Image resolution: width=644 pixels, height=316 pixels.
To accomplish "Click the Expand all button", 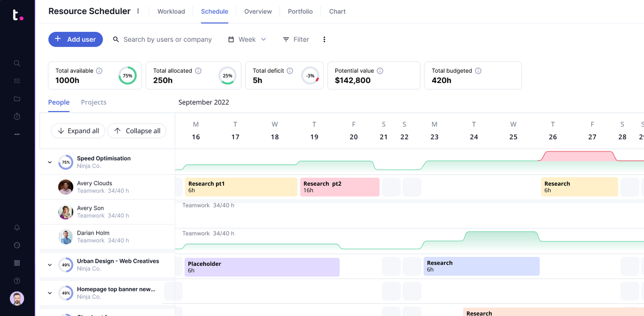I will coord(78,131).
